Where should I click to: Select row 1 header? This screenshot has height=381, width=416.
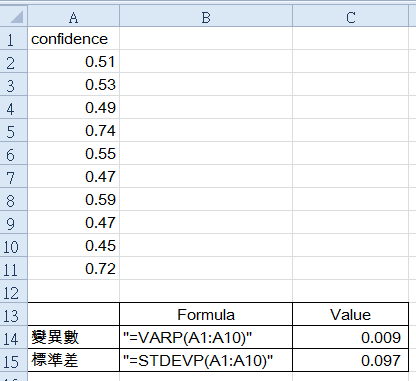13,39
